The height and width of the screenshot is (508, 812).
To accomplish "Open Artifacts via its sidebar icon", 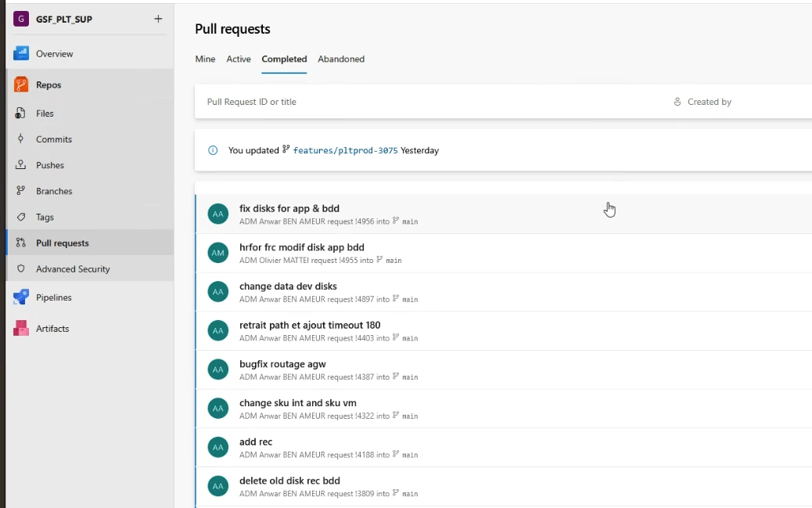I will click(21, 329).
